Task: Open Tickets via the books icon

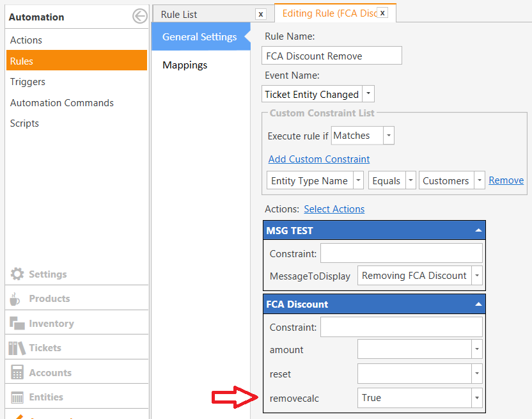Action: coord(17,348)
